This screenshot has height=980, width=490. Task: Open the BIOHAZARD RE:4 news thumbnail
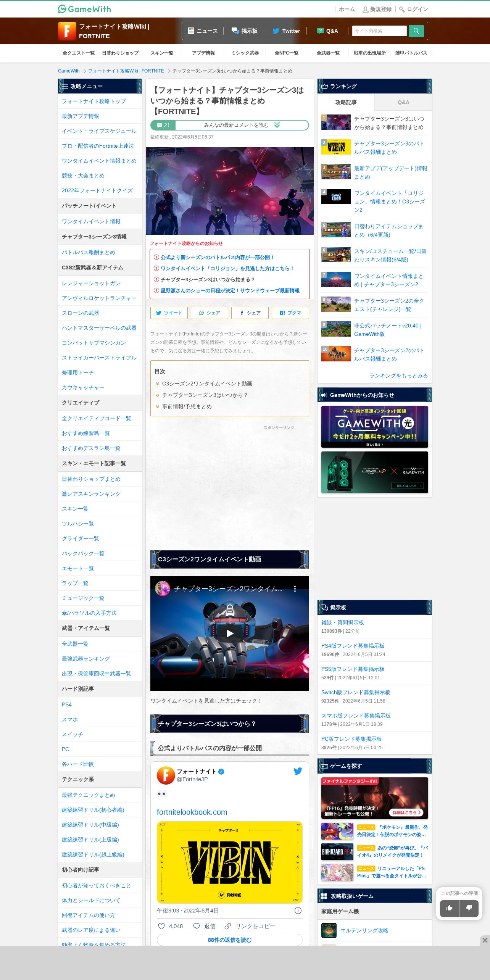[337, 852]
